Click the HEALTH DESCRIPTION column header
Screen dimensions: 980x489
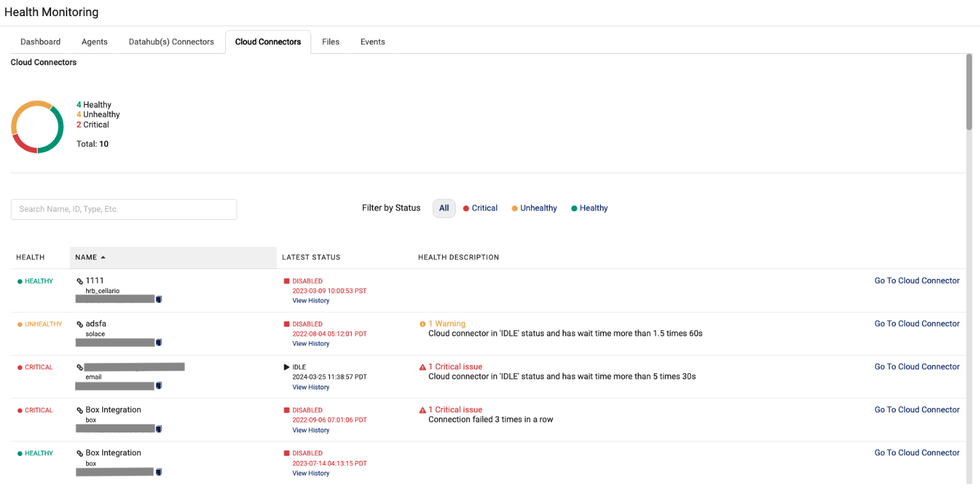pyautogui.click(x=458, y=258)
